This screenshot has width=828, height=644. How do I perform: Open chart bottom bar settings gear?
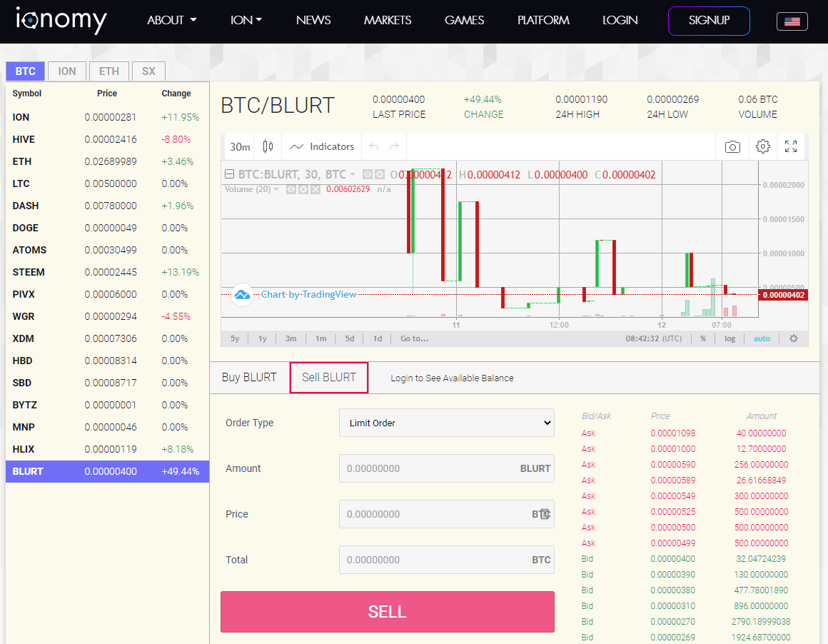(794, 338)
